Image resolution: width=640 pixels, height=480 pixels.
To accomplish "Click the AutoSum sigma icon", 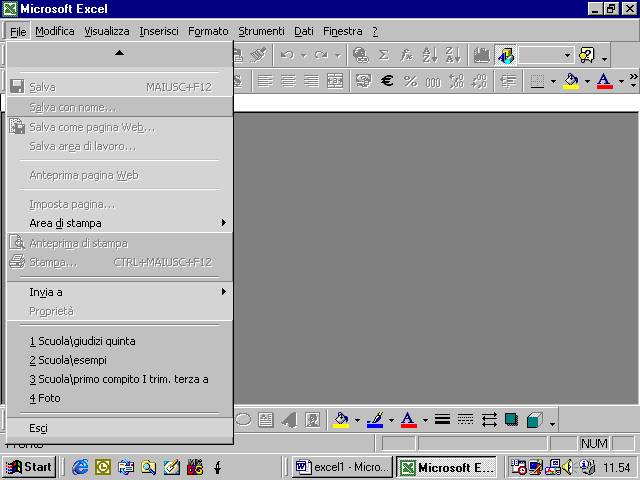I will pos(383,55).
